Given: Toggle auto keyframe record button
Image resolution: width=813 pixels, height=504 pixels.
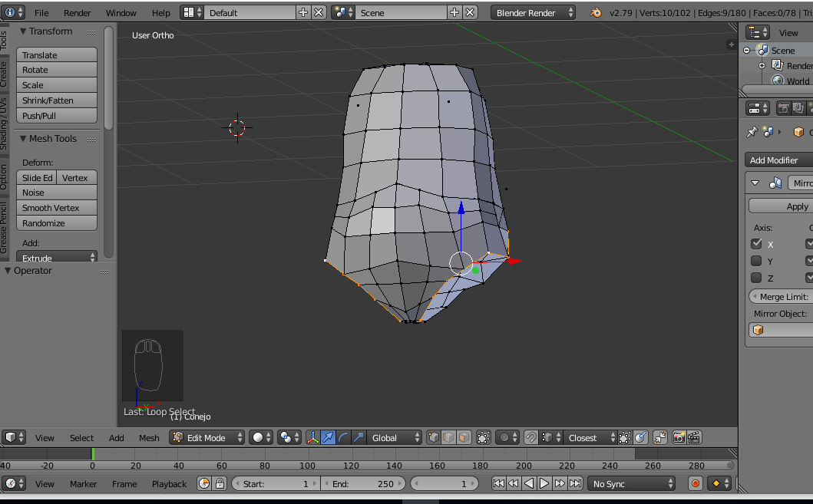Looking at the screenshot, I should pos(696,483).
